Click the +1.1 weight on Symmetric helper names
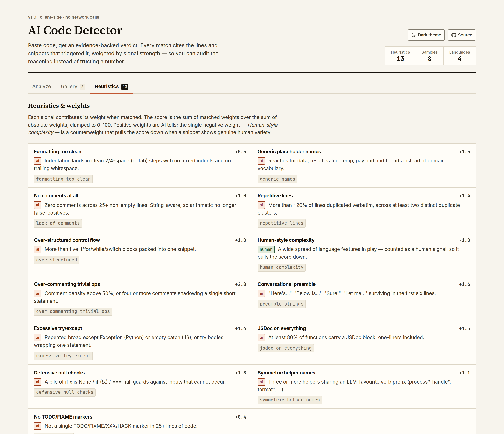 pyautogui.click(x=464, y=373)
